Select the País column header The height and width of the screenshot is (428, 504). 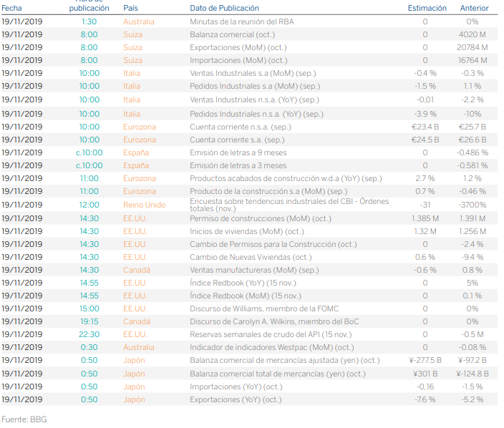[x=131, y=8]
